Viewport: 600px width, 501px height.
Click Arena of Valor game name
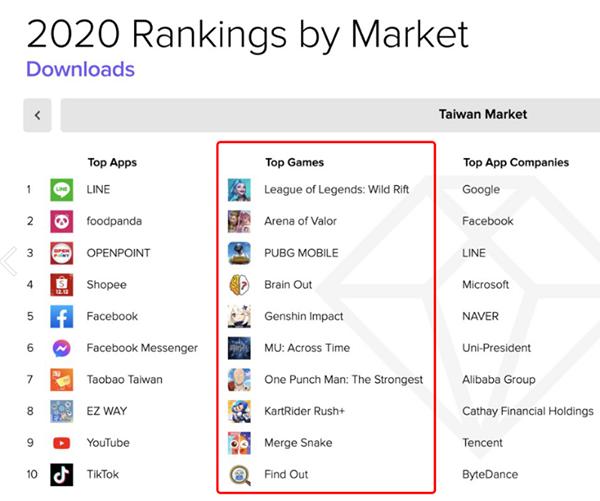[300, 221]
